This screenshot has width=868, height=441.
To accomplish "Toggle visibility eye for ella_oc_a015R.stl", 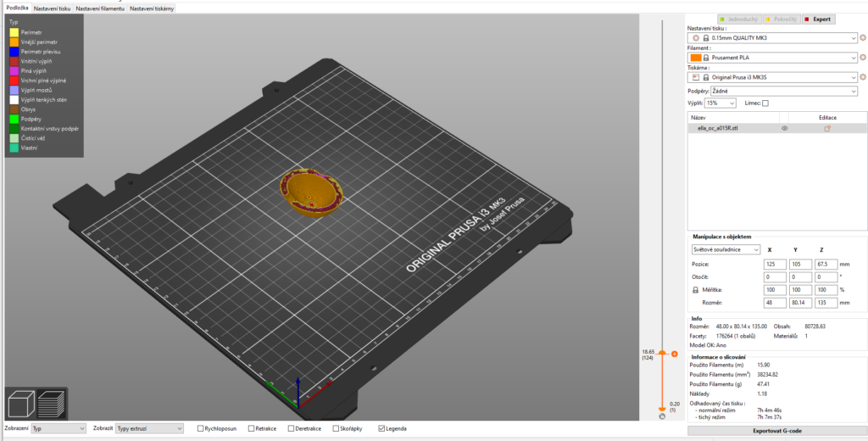I will (784, 128).
